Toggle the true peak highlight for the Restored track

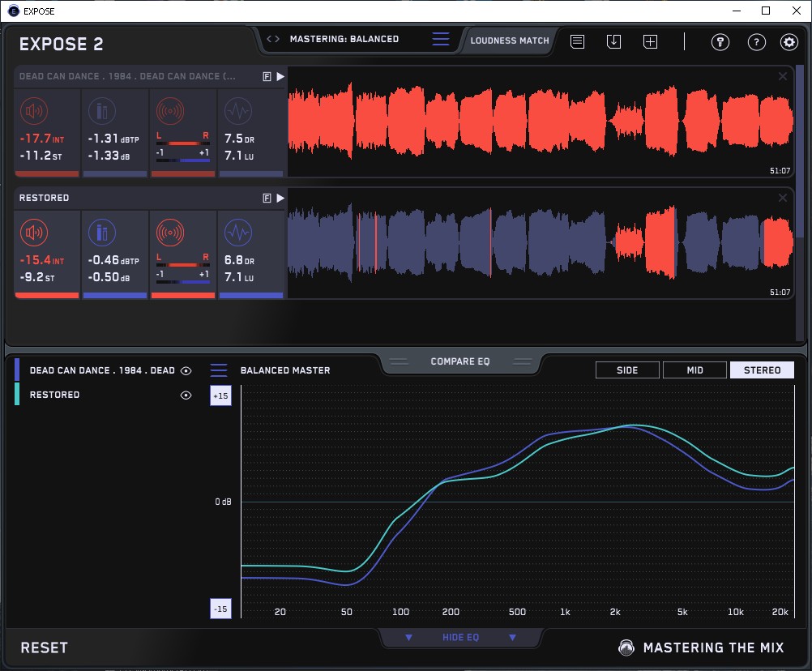point(102,233)
